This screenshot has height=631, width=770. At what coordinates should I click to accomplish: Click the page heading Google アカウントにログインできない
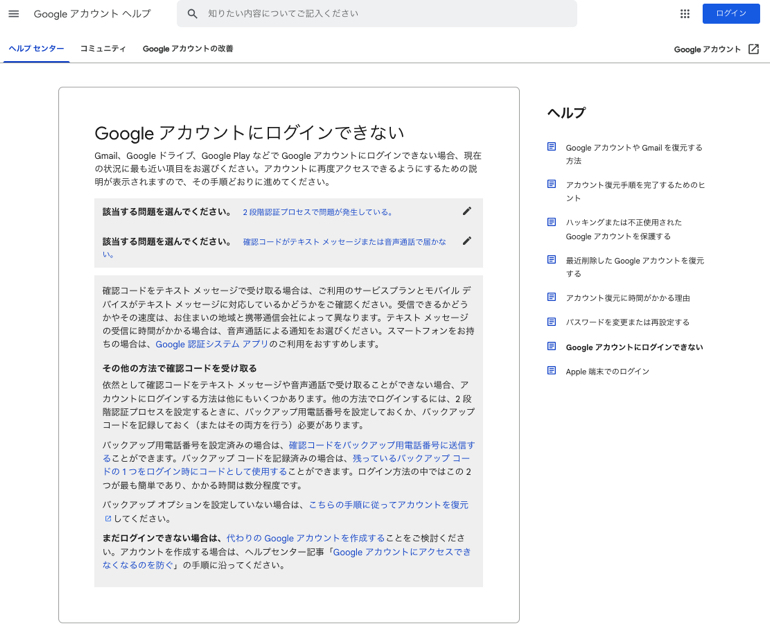click(249, 133)
